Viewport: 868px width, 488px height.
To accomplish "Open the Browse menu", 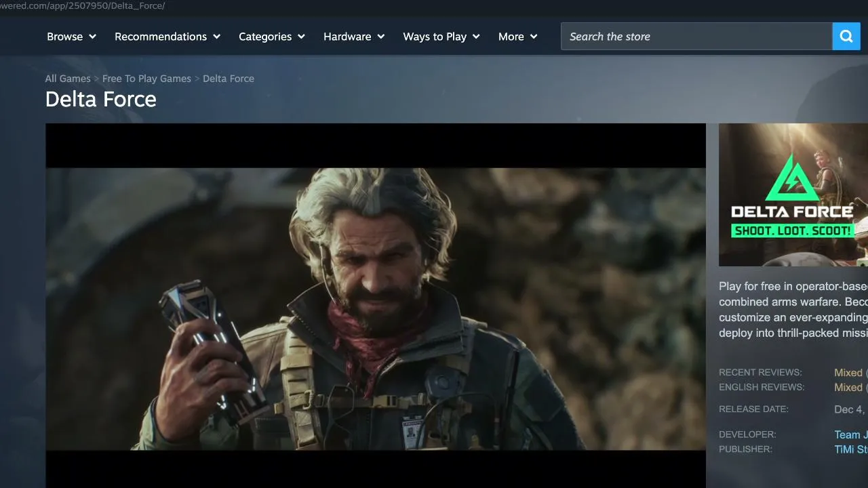I will point(71,37).
